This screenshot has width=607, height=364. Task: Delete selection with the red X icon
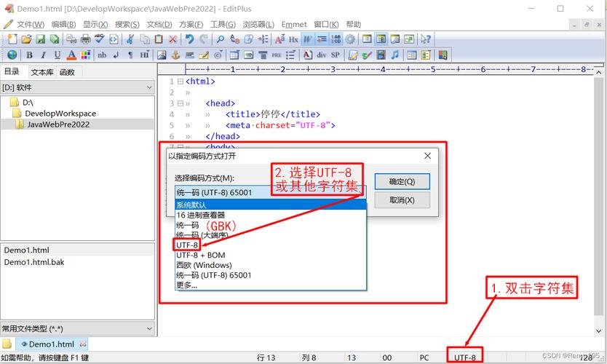(172, 39)
